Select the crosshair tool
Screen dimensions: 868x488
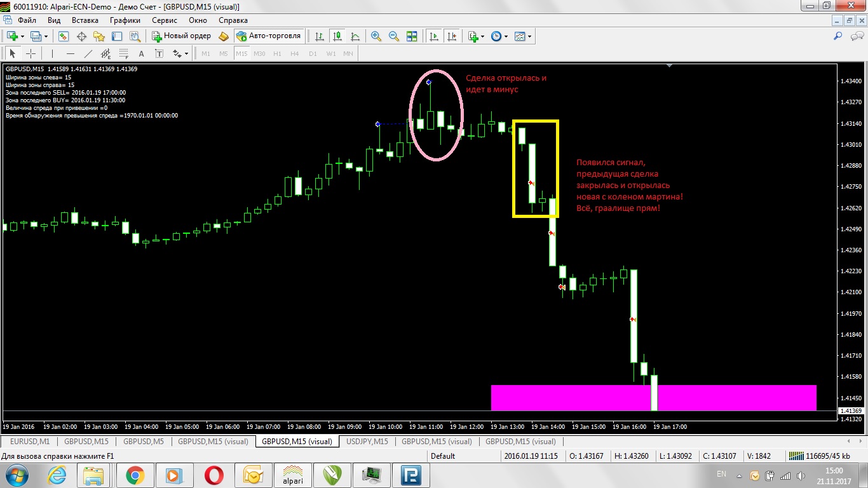coord(31,53)
